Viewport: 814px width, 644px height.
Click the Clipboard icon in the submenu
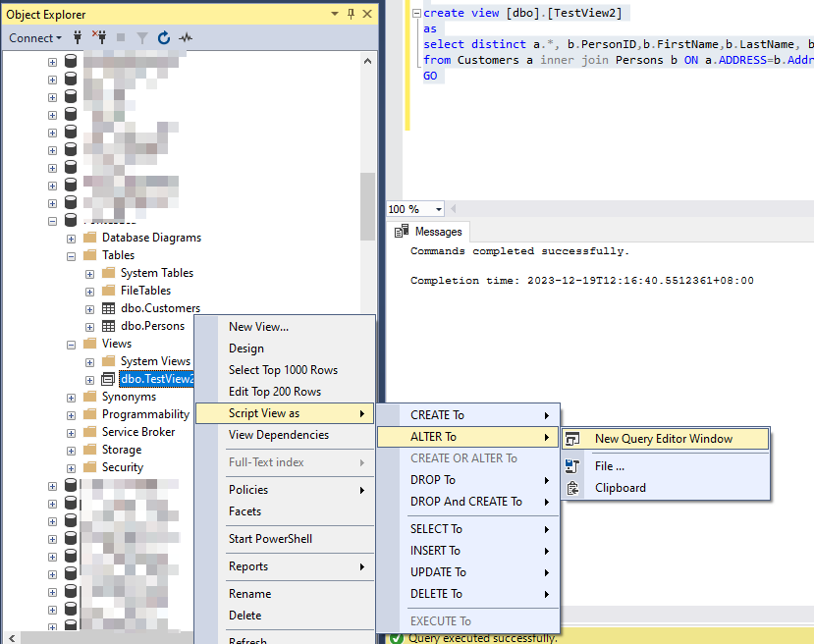(x=574, y=487)
